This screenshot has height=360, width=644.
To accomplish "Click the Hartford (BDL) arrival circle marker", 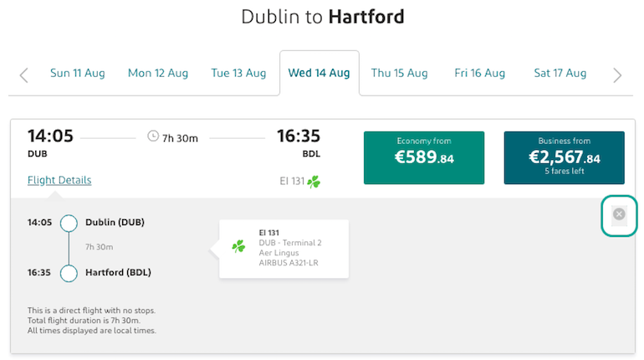I will (x=69, y=273).
